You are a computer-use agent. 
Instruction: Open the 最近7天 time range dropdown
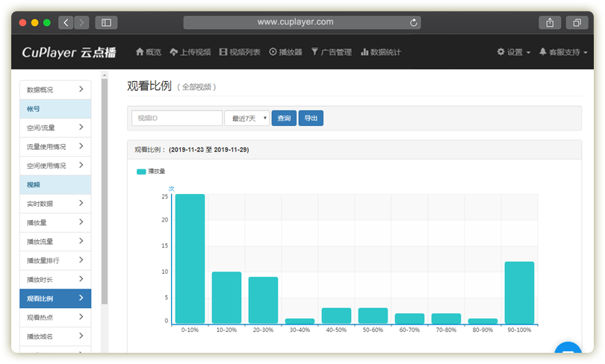point(246,118)
